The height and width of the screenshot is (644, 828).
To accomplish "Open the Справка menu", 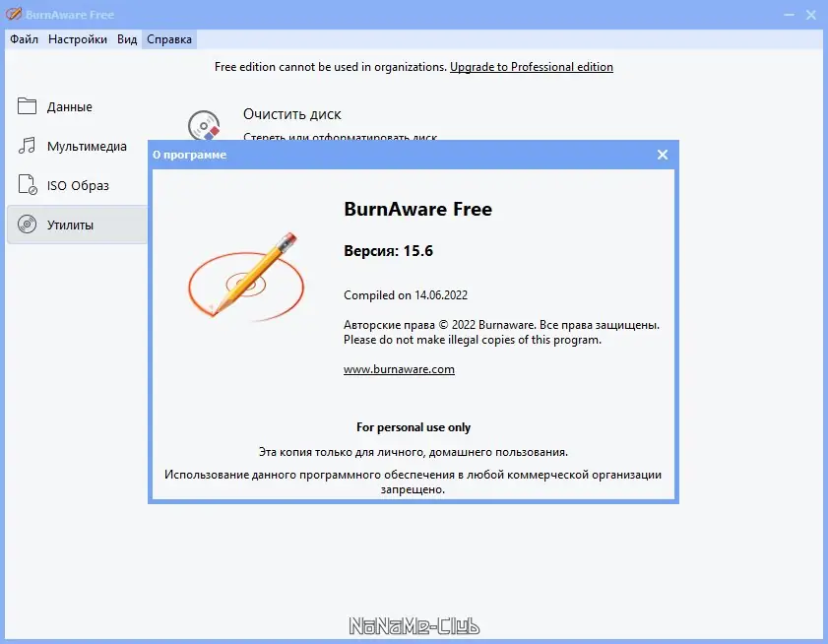I will point(167,39).
